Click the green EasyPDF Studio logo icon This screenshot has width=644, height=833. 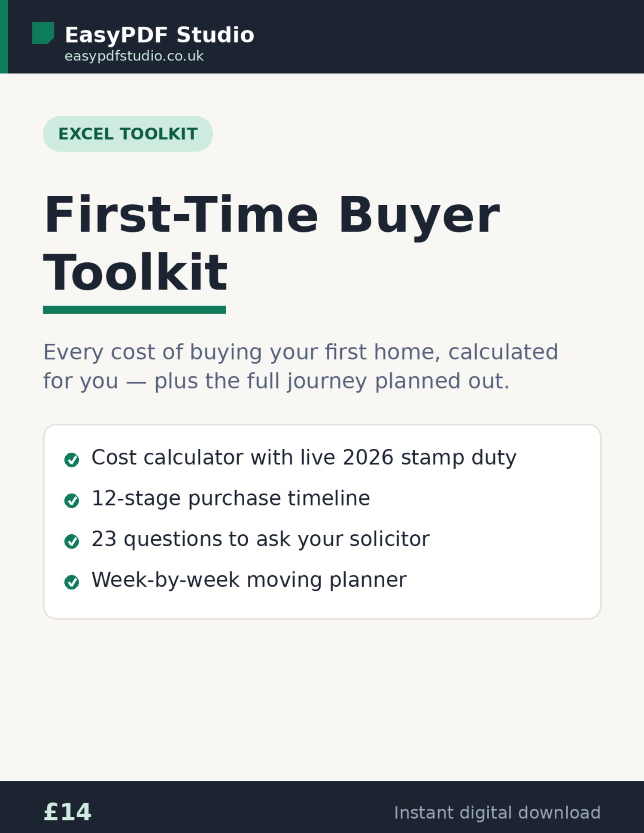click(43, 33)
